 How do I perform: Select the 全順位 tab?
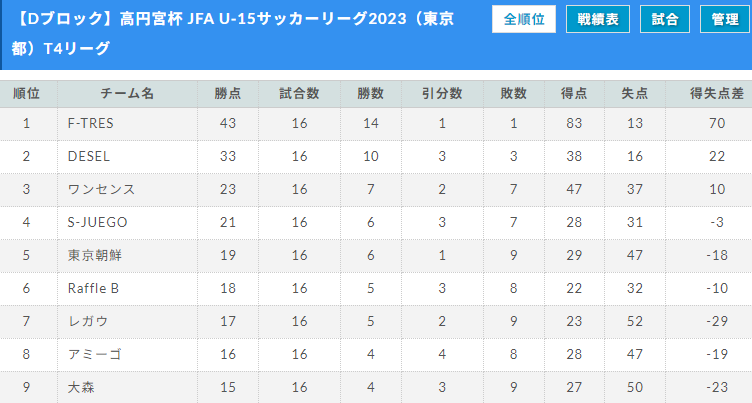524,19
